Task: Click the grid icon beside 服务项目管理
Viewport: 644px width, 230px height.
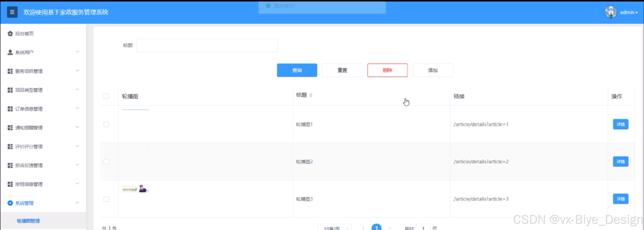Action: click(10, 71)
